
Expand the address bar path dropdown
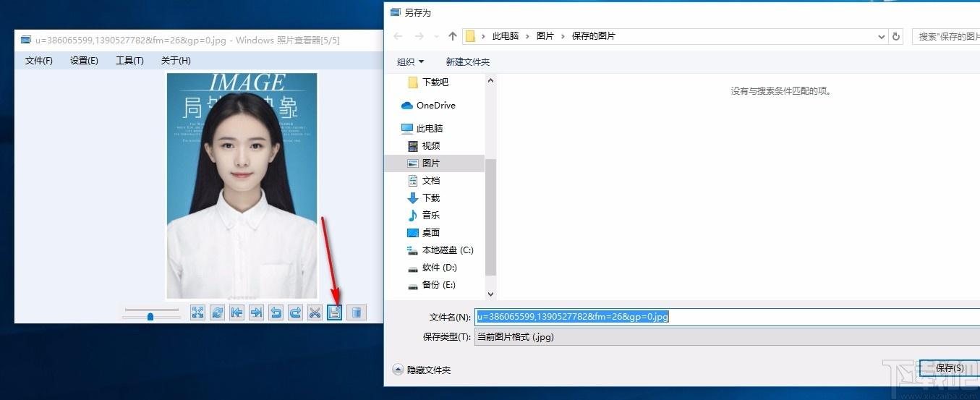pos(881,36)
